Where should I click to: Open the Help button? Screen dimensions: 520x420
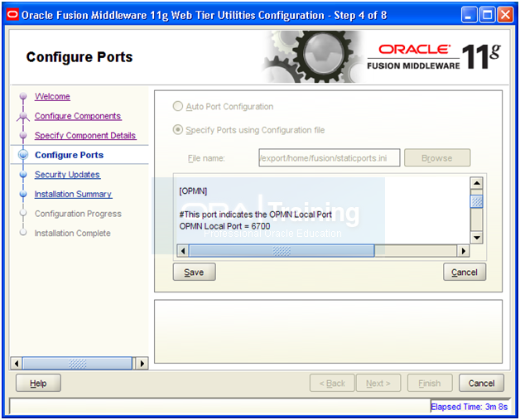(38, 384)
